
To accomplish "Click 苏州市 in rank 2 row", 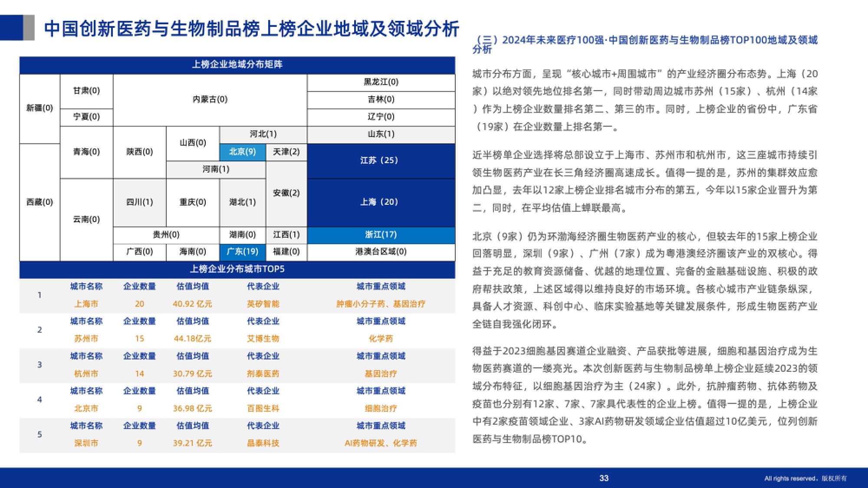I will point(86,339).
